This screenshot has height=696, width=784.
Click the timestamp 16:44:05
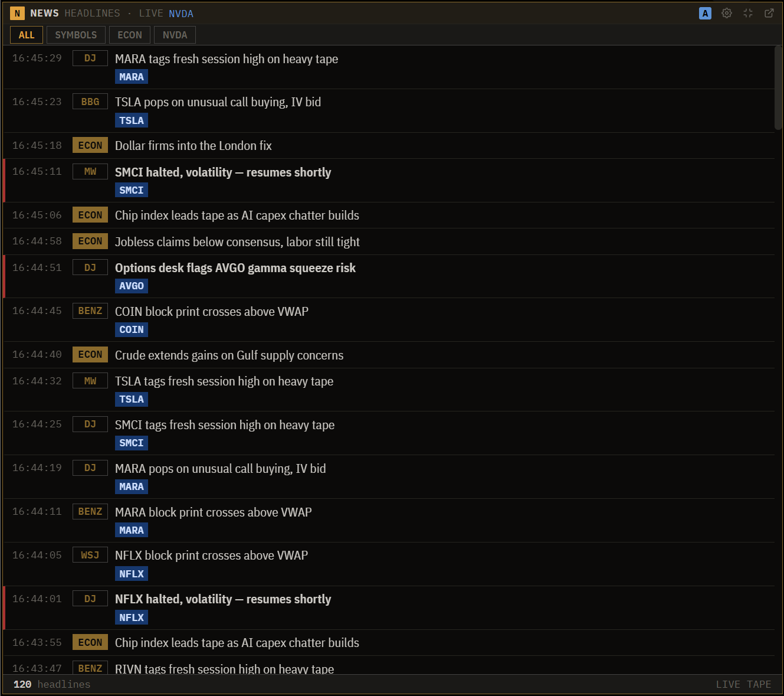coord(37,555)
